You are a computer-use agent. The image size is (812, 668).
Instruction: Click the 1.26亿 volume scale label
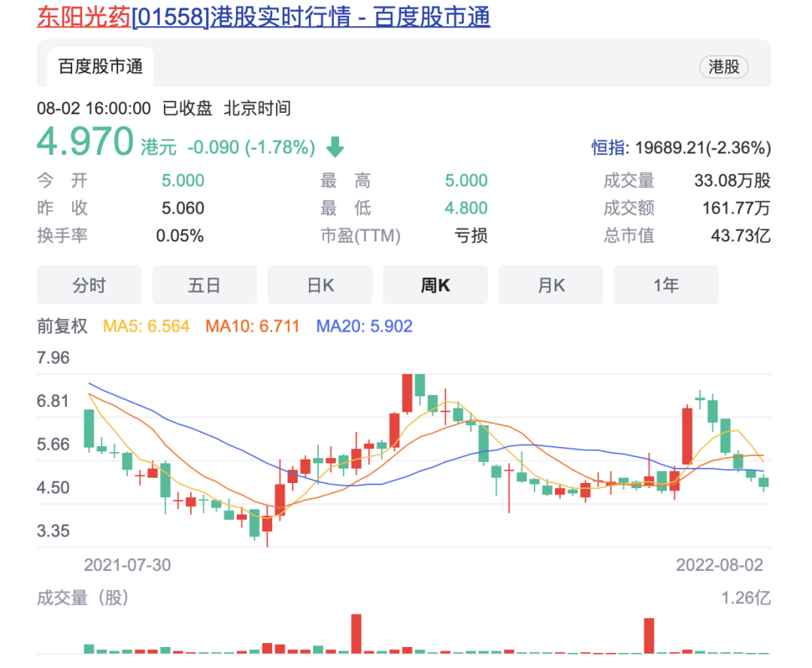pyautogui.click(x=746, y=598)
